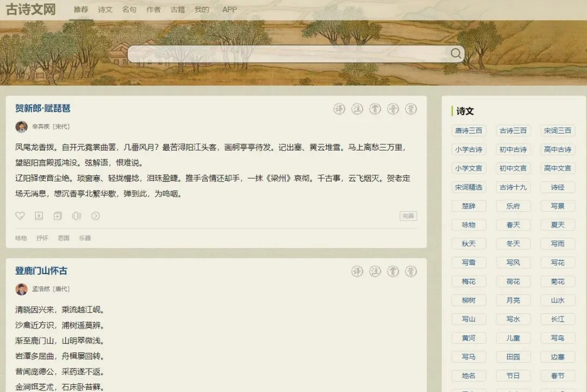Click the 完善 button
The height and width of the screenshot is (392, 587).
408,216
